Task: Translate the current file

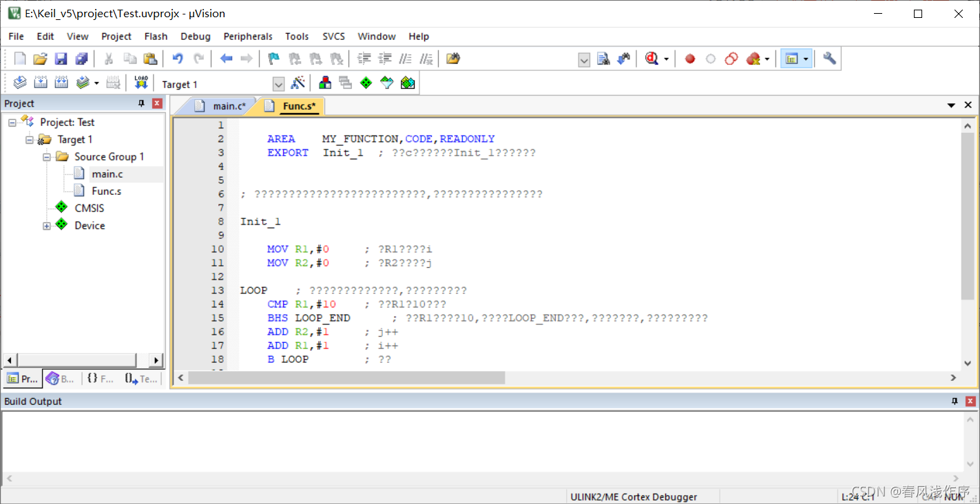Action: pyautogui.click(x=20, y=83)
